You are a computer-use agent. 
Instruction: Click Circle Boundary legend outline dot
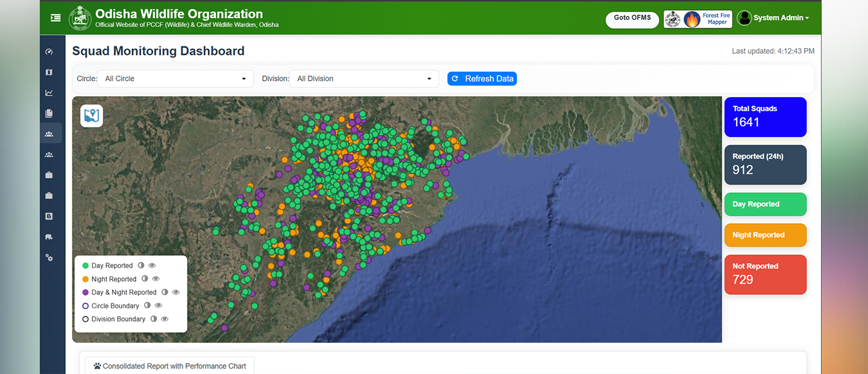tap(86, 306)
